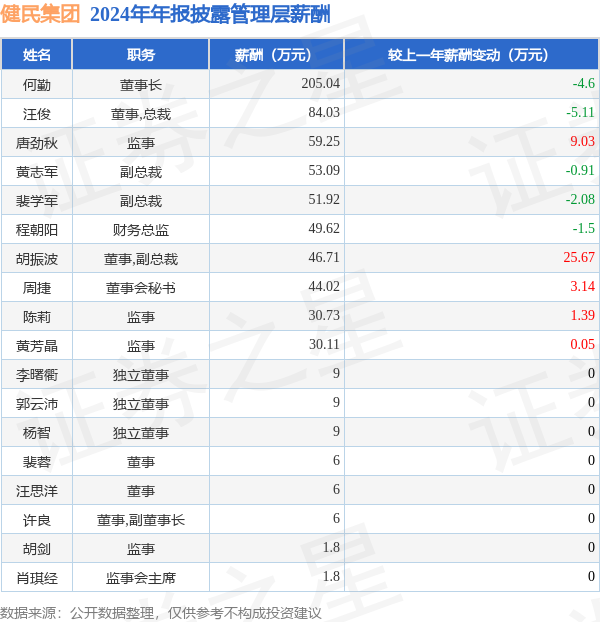Click the salary value 30.11

click(324, 344)
